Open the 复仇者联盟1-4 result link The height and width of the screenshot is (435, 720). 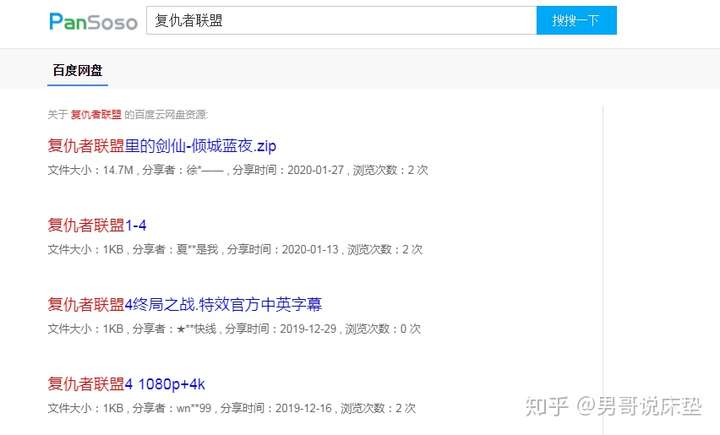[x=97, y=226]
